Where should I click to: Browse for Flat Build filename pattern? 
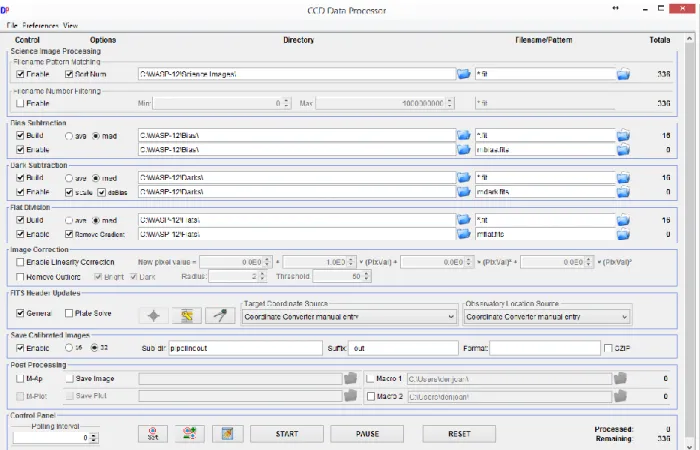(x=623, y=220)
